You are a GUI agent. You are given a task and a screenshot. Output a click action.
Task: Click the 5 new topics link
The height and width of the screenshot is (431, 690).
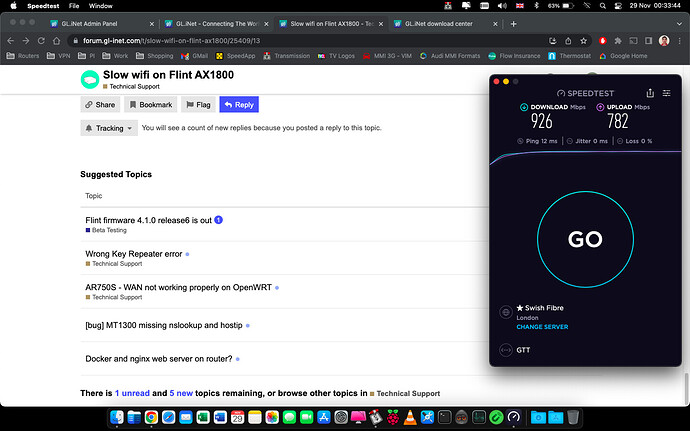click(181, 393)
